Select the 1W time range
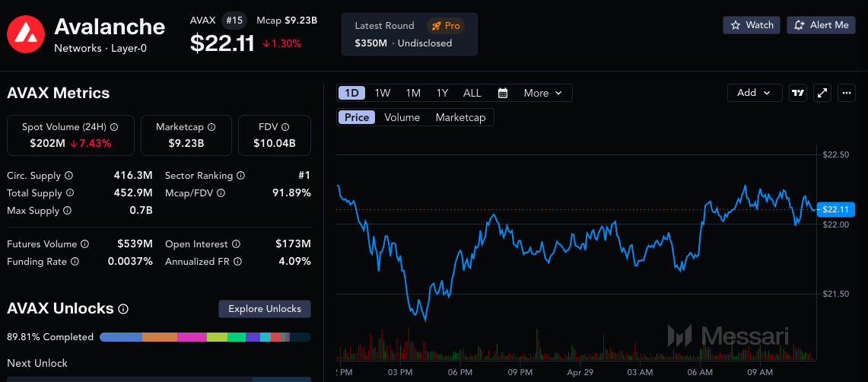The image size is (868, 382). (x=383, y=93)
